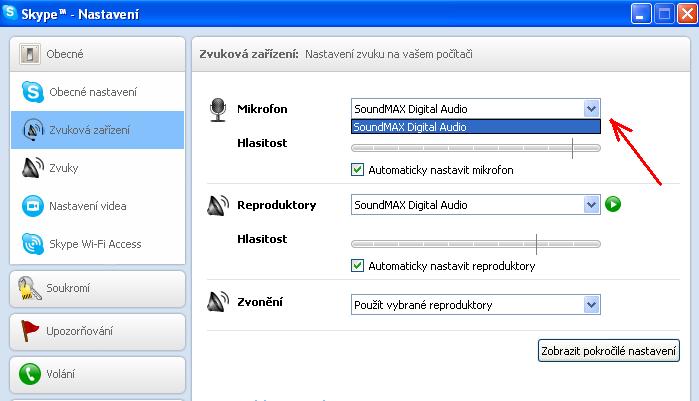
Task: Click the Skype Wi-Fi Access icon
Action: (33, 244)
